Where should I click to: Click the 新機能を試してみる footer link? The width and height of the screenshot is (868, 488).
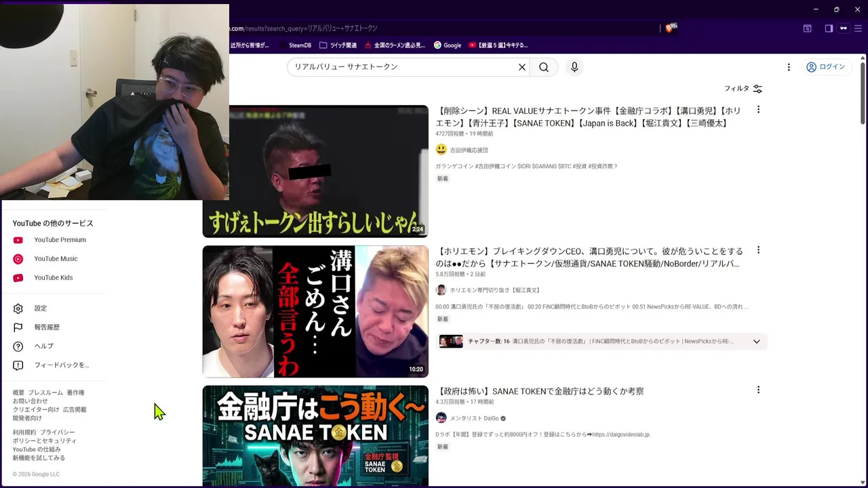click(39, 458)
